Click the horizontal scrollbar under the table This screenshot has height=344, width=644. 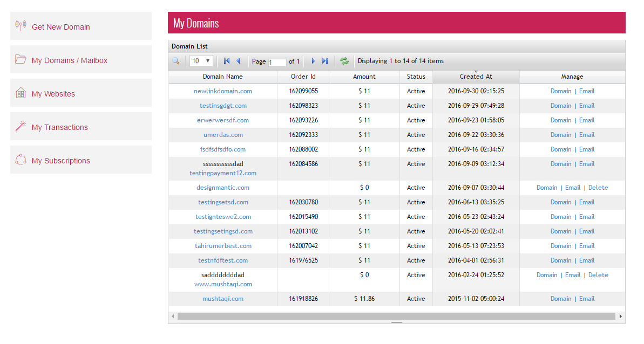396,316
